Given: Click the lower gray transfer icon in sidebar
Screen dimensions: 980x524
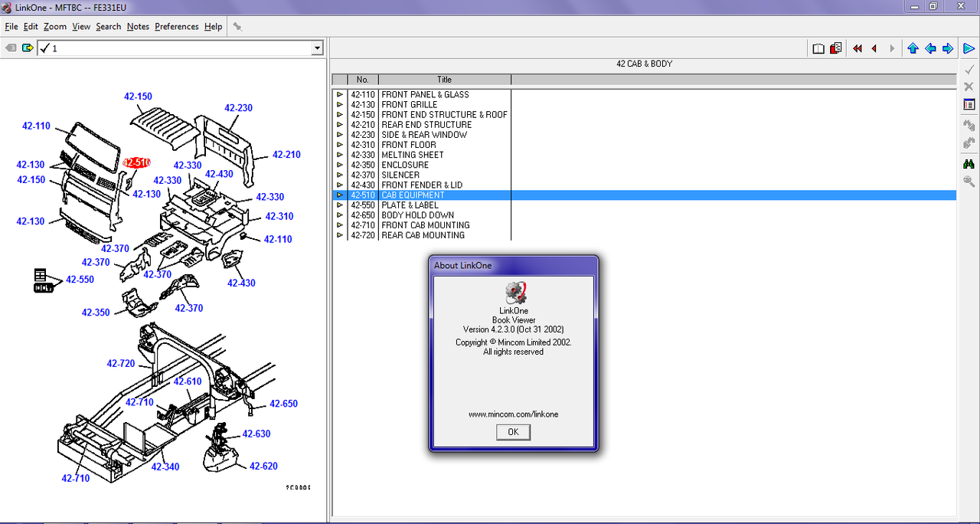Looking at the screenshot, I should (x=969, y=142).
